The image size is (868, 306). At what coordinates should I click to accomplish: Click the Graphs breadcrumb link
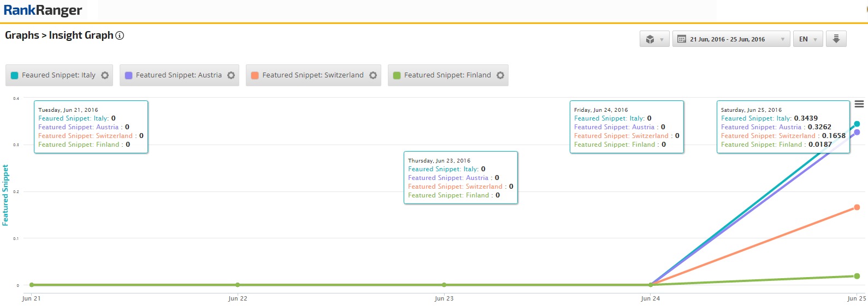[22, 35]
